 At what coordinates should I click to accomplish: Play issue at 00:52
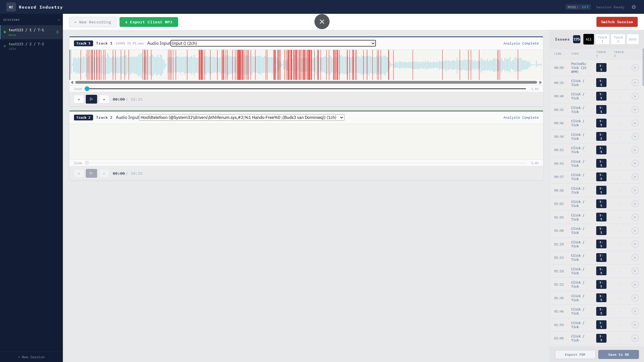635,150
